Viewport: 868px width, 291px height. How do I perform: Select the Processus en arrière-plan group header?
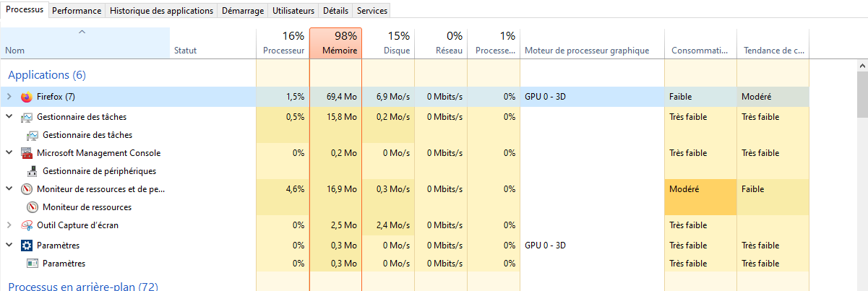pos(82,286)
